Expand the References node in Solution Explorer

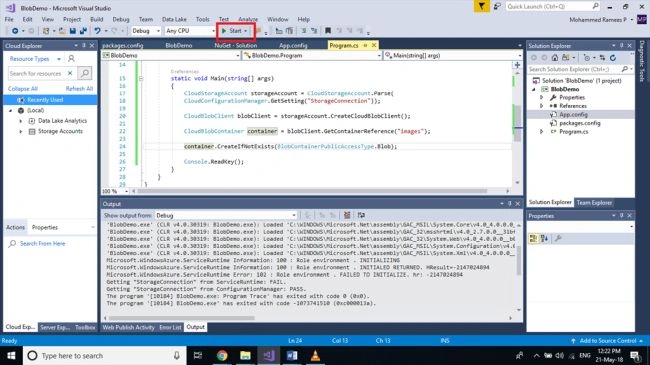coord(541,106)
